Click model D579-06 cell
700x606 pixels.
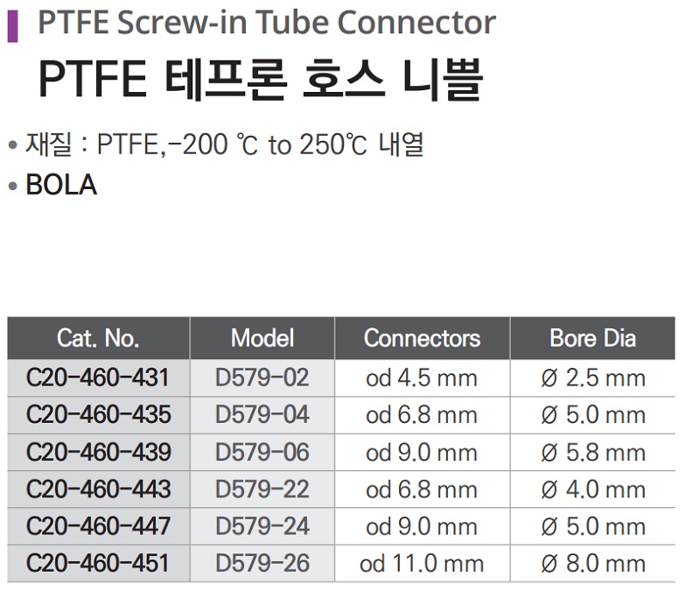tap(262, 453)
